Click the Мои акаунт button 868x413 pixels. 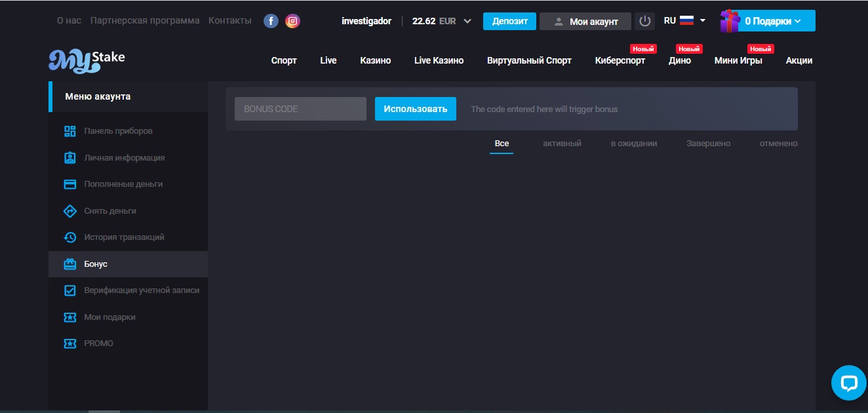(585, 21)
